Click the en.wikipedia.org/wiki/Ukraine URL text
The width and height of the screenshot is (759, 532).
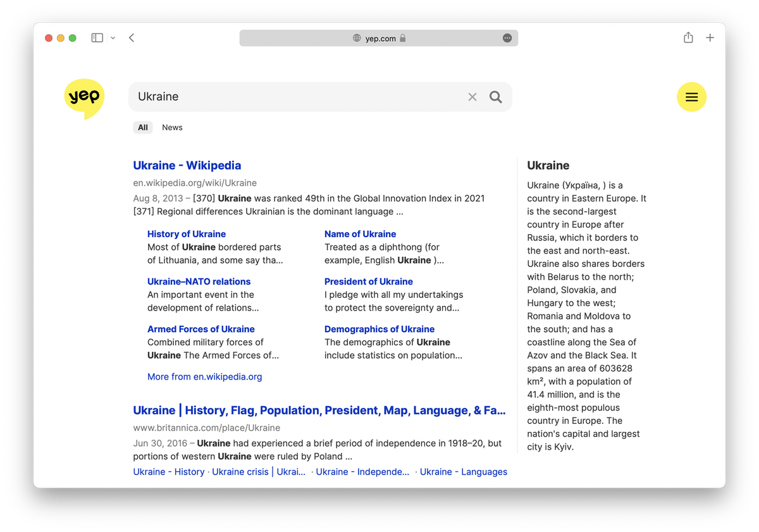[195, 183]
